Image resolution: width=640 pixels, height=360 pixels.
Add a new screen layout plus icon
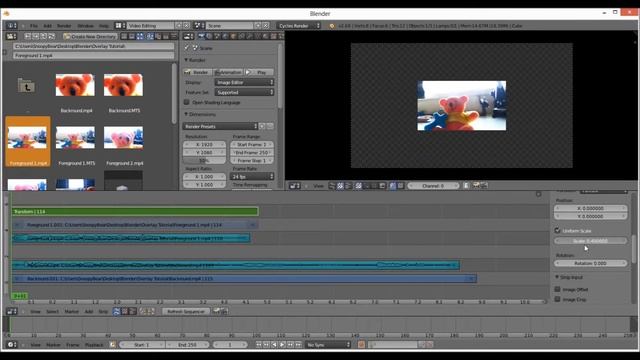click(x=178, y=25)
